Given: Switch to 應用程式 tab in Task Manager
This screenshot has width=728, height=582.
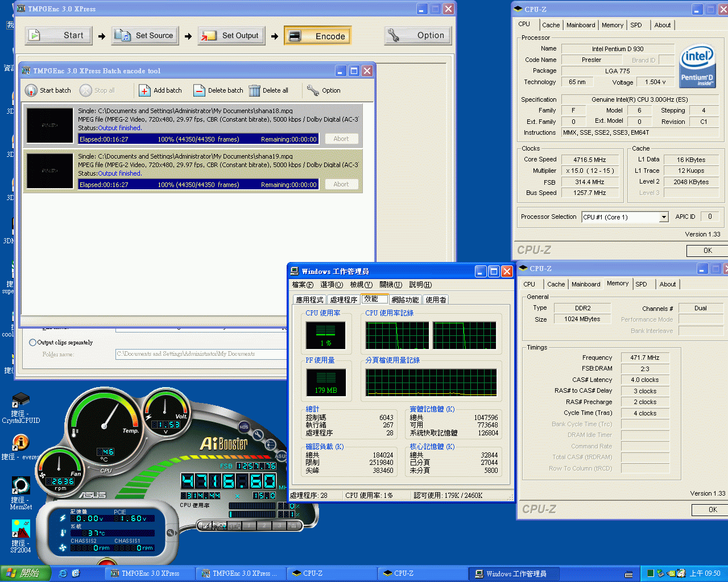Looking at the screenshot, I should 309,300.
